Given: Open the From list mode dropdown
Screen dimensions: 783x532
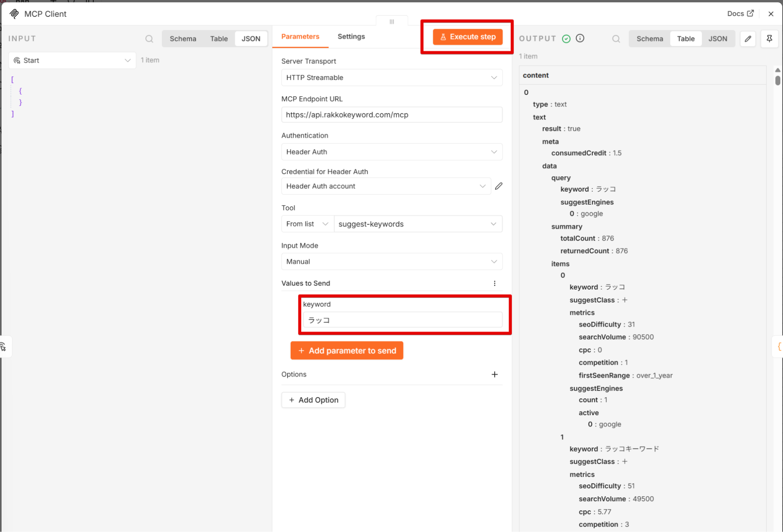Looking at the screenshot, I should tap(307, 224).
